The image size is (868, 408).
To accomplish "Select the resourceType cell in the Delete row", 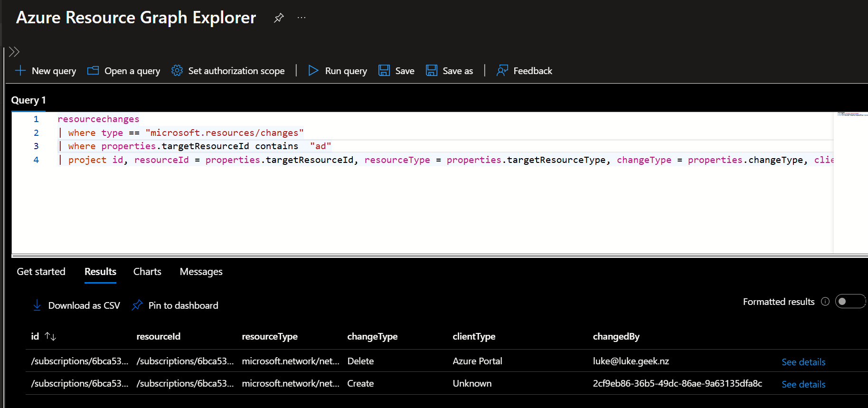I will click(291, 361).
